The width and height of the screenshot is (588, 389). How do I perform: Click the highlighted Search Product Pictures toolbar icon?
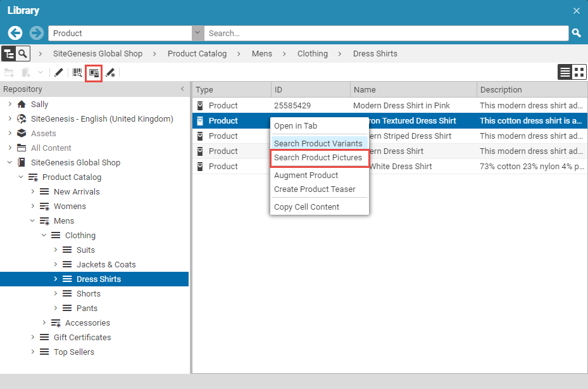(x=93, y=73)
